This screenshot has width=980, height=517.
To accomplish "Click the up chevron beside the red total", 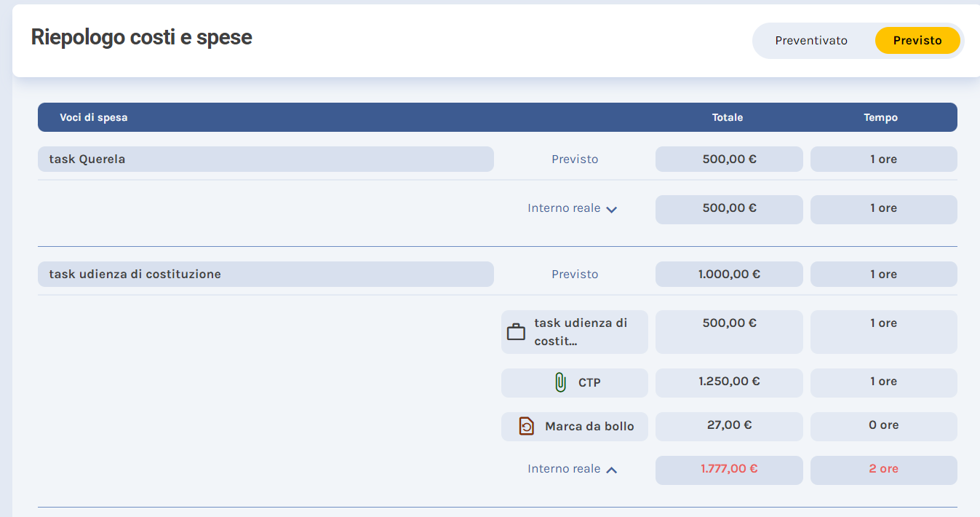I will tap(612, 470).
